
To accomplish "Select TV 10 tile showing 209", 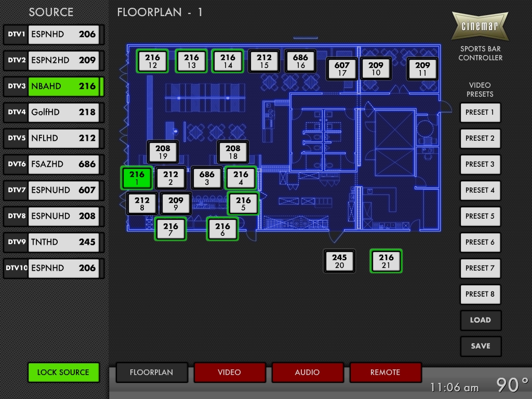I will pos(376,69).
